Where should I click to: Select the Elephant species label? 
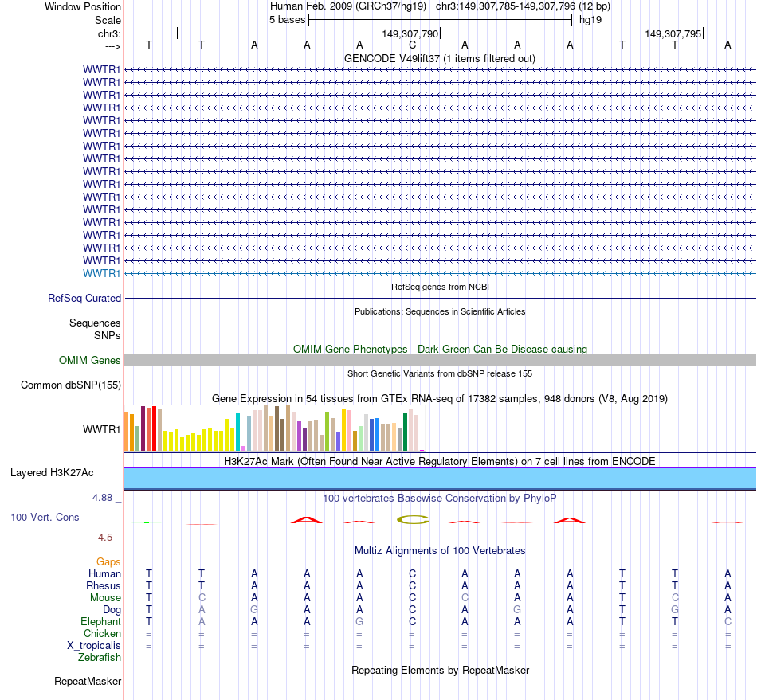coord(100,621)
